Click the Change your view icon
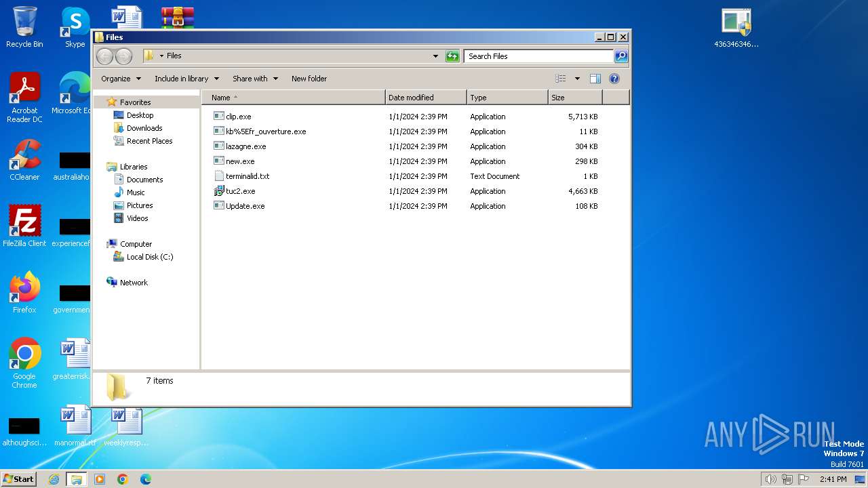868x488 pixels. click(x=560, y=79)
